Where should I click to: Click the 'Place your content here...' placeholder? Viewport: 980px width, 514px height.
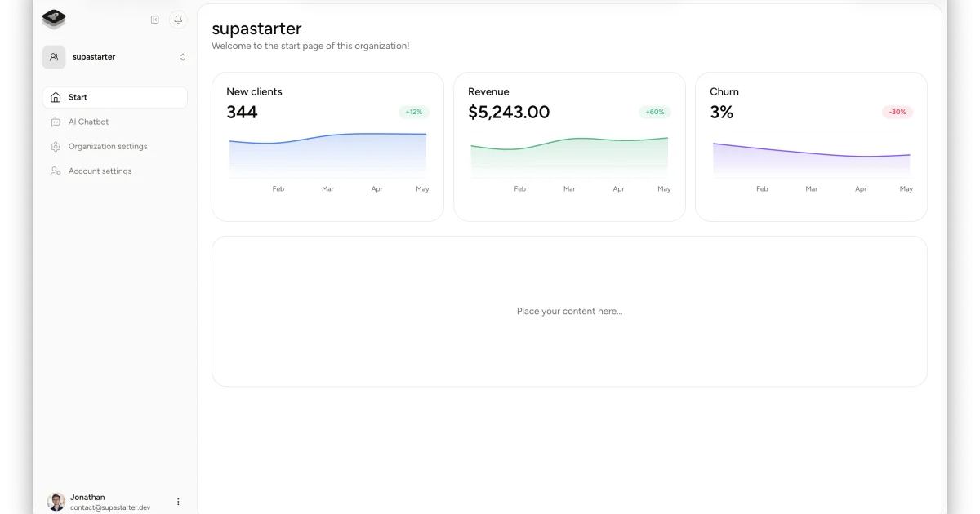[569, 311]
